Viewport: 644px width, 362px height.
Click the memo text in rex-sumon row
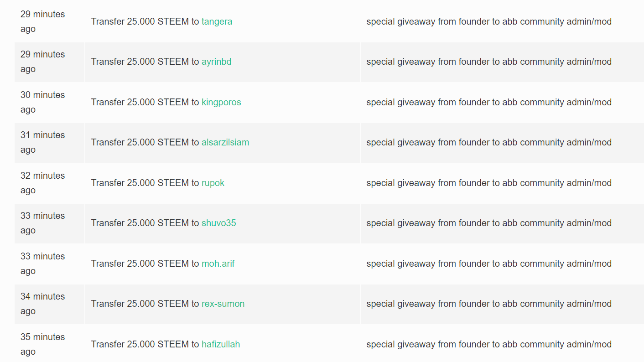point(489,304)
